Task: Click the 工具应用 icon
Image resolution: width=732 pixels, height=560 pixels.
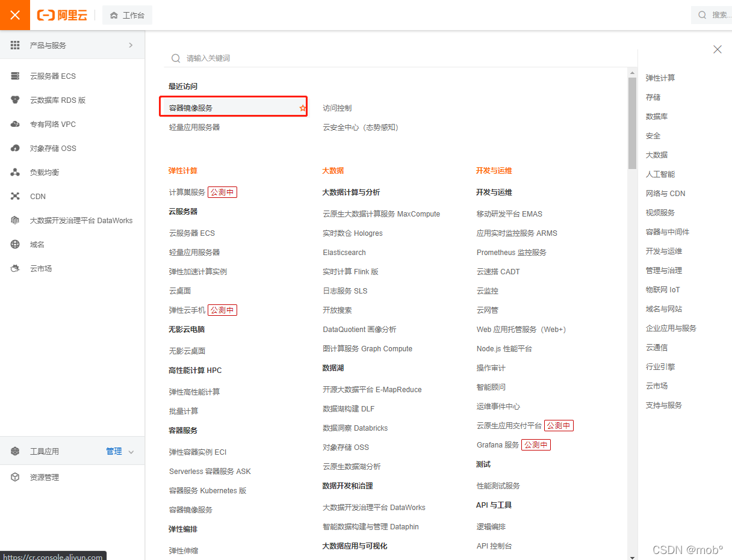Action: (15, 451)
